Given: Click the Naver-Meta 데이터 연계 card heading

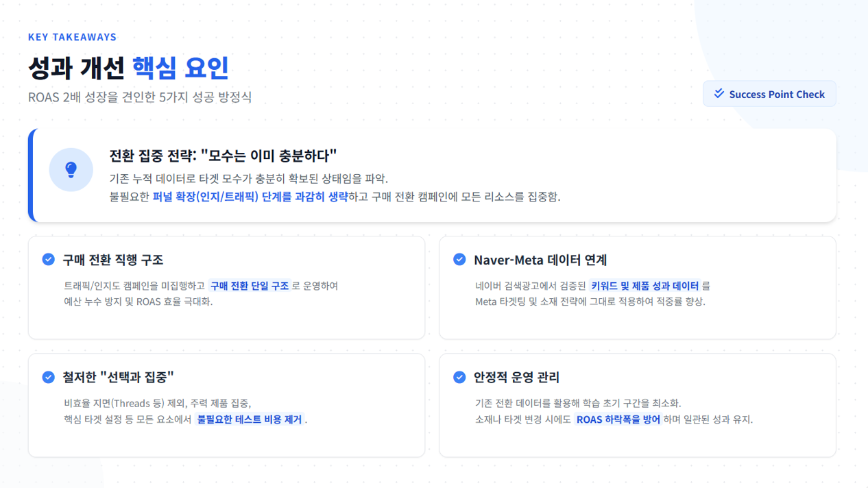Looking at the screenshot, I should (x=540, y=260).
